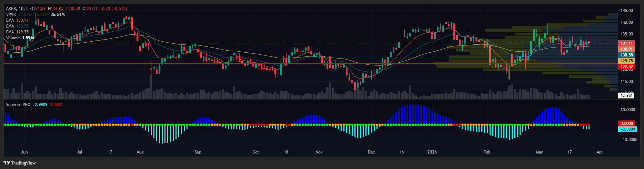Click the yellow 129.75 EMA price tag
The height and width of the screenshot is (169, 644).
pyautogui.click(x=626, y=61)
